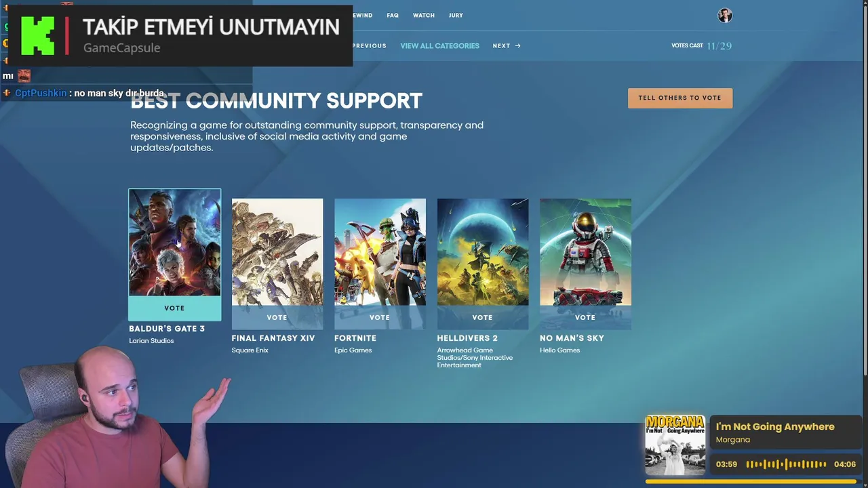Select the Fortnite cover art
Screen dimensions: 868x488
(x=380, y=252)
